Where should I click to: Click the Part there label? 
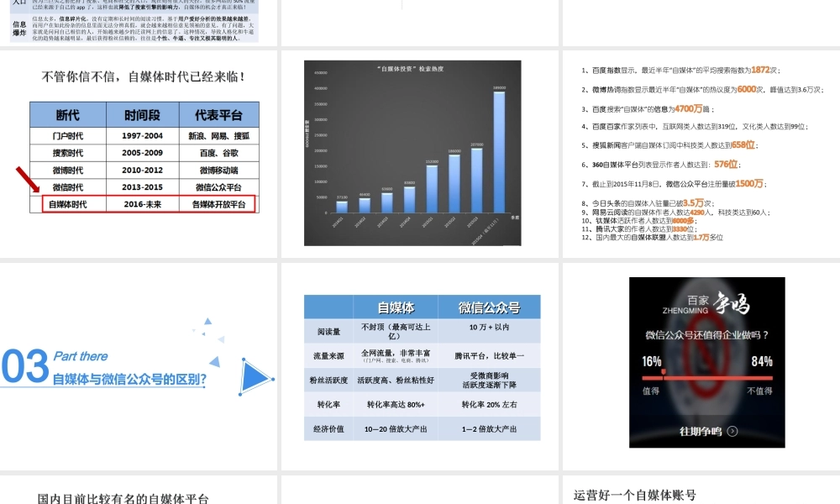tap(81, 356)
